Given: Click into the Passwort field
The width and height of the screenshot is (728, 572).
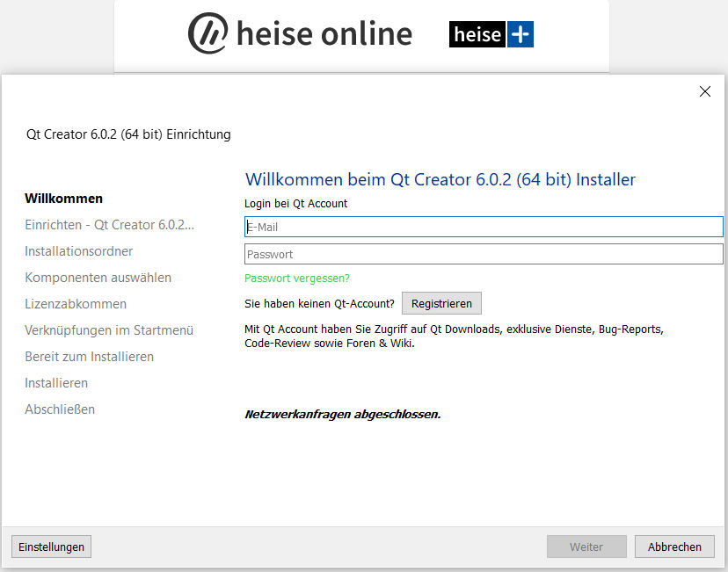Looking at the screenshot, I should click(484, 254).
